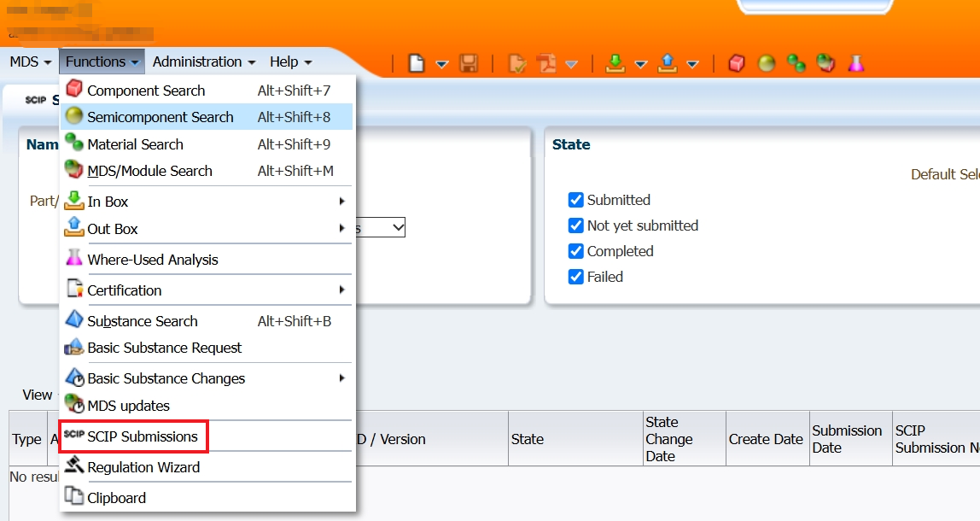Open the Administration menu
Screen dimensions: 980x521
(204, 61)
